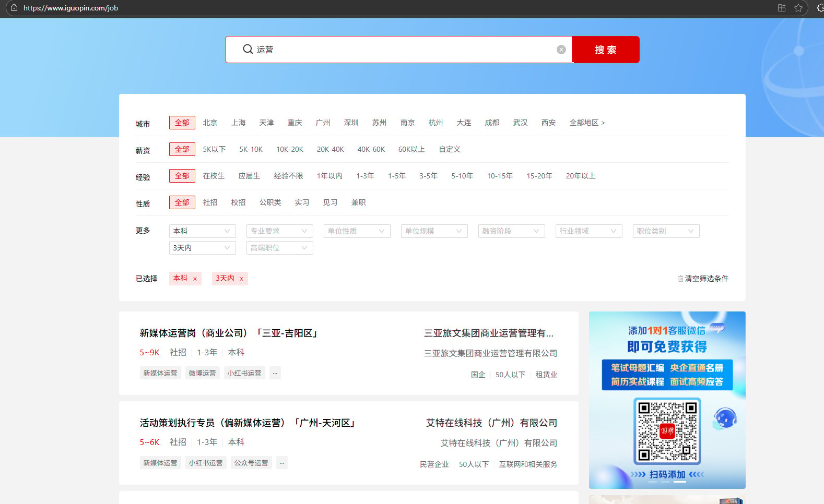The height and width of the screenshot is (504, 824).
Task: Click the browser bookmark star icon
Action: 798,8
